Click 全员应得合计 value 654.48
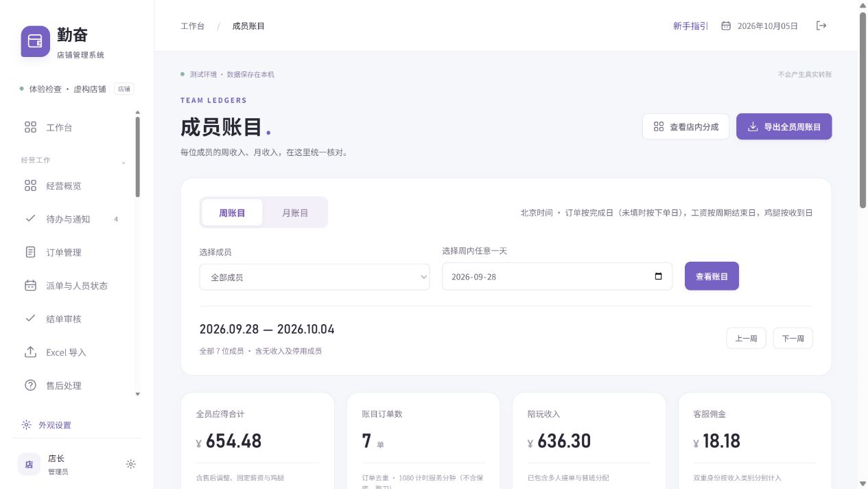The height and width of the screenshot is (489, 868). [x=234, y=441]
